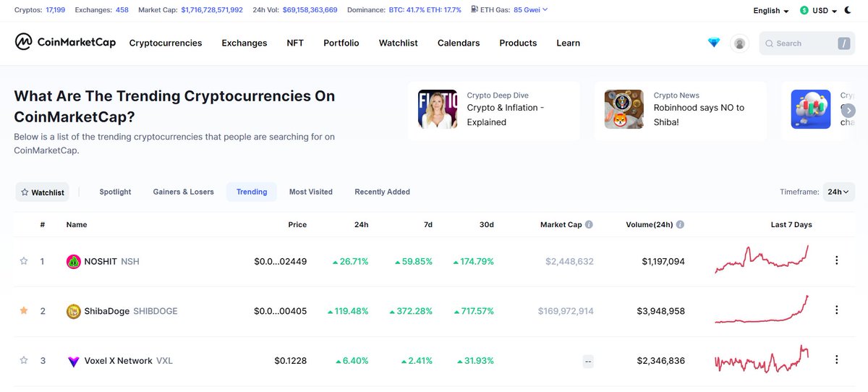Toggle dark mode moon icon
The height and width of the screenshot is (392, 868).
click(848, 10)
